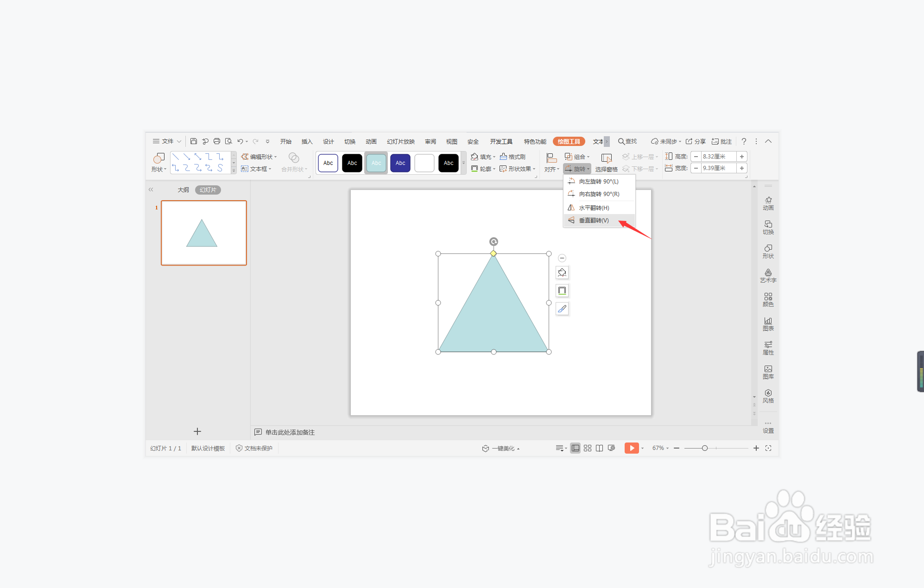The width and height of the screenshot is (924, 588).
Task: Expand 轮廓 outline dropdown
Action: pyautogui.click(x=483, y=169)
